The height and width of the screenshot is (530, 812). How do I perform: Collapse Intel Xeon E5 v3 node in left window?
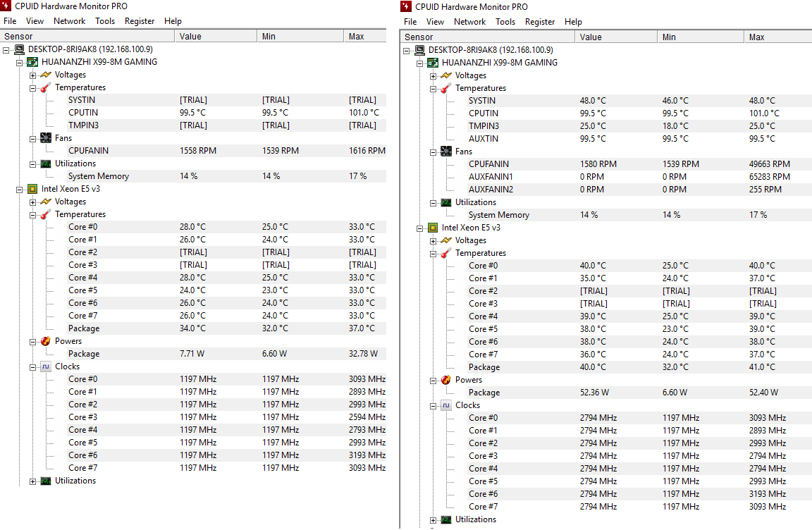click(20, 190)
